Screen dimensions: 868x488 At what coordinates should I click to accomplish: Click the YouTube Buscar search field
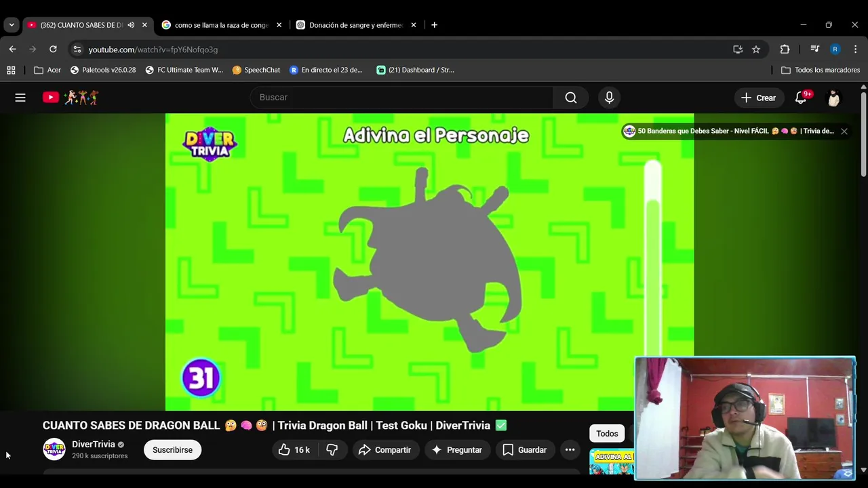pyautogui.click(x=402, y=98)
